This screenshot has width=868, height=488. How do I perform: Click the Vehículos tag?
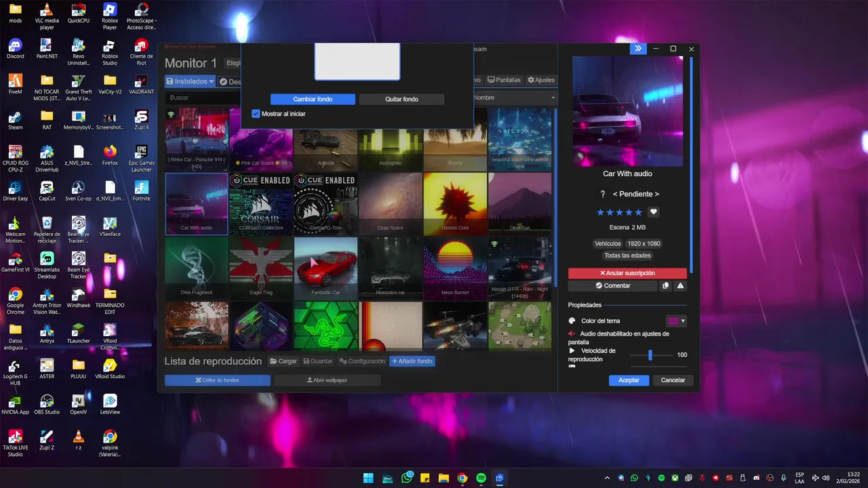[608, 243]
